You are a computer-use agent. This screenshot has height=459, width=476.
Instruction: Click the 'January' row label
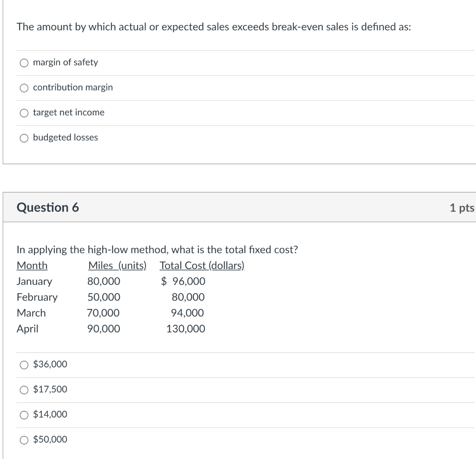(x=34, y=281)
